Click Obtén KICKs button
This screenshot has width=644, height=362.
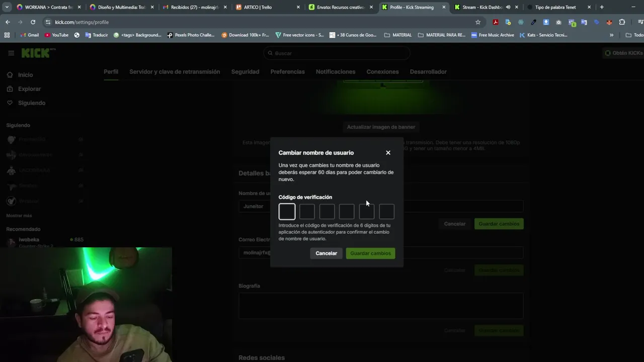pyautogui.click(x=624, y=53)
